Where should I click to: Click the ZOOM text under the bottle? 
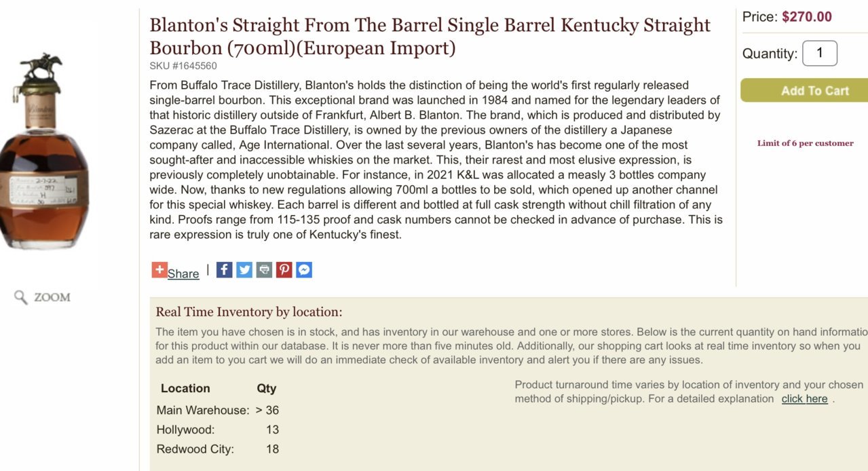(52, 297)
